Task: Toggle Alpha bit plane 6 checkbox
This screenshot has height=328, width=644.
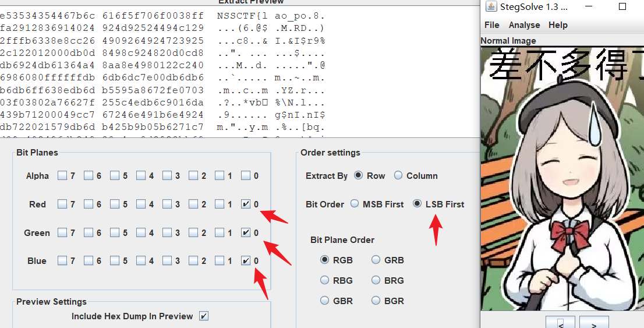Action: coord(89,176)
